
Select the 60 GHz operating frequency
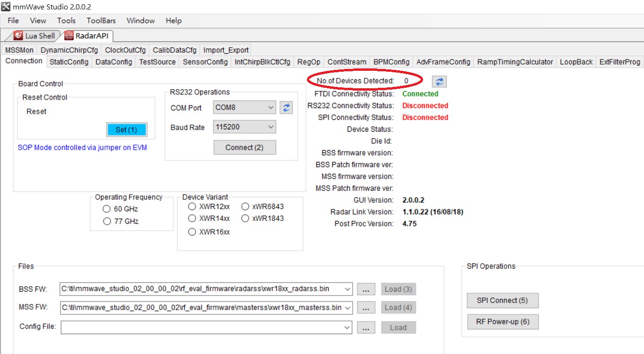tap(107, 209)
